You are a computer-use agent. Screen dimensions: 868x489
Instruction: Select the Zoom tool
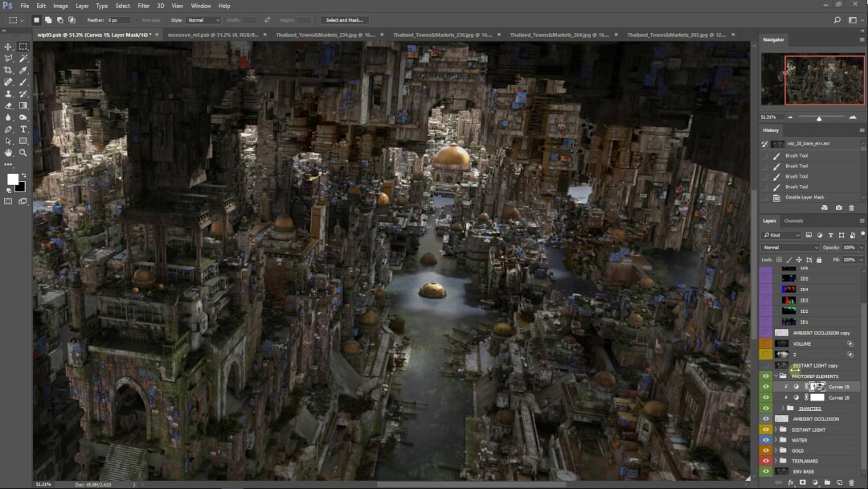click(23, 153)
